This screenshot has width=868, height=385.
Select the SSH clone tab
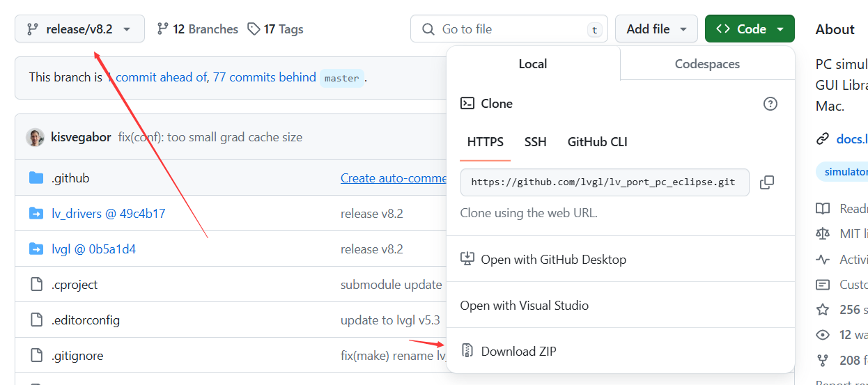[536, 141]
